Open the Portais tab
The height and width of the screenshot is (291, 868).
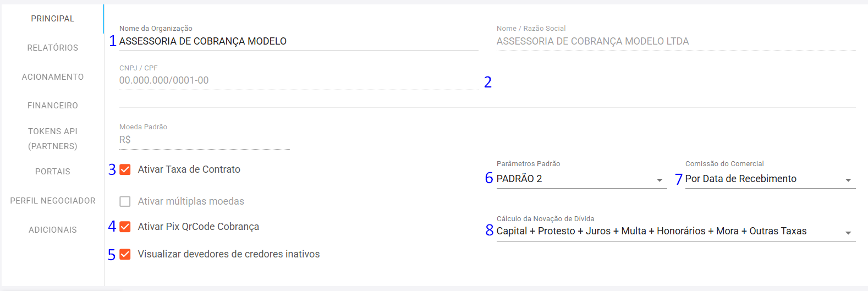coord(52,172)
